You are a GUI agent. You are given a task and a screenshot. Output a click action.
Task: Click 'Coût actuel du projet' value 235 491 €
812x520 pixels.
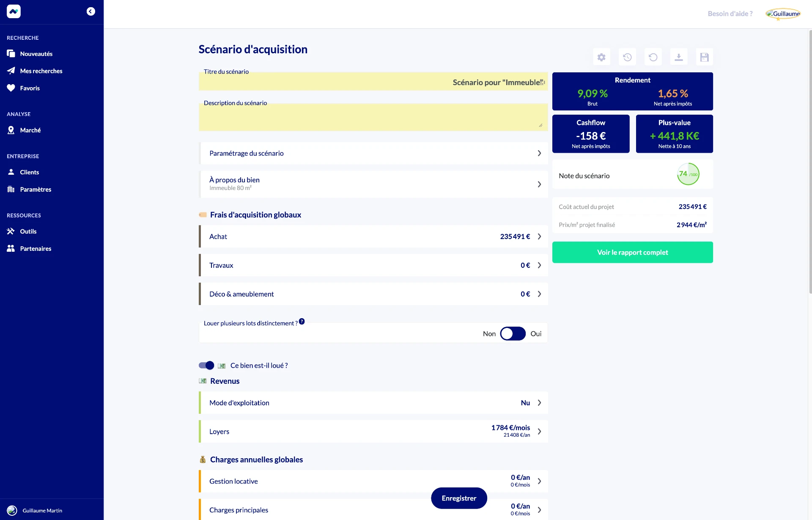coord(692,207)
